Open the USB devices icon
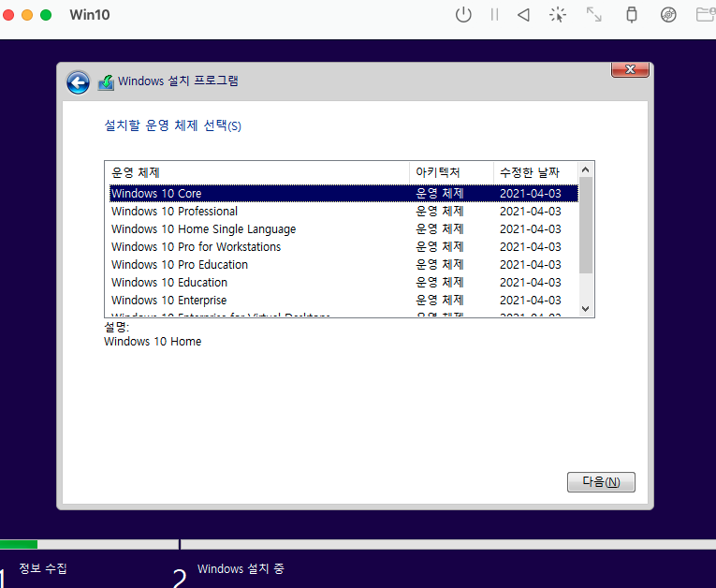 pos(632,15)
